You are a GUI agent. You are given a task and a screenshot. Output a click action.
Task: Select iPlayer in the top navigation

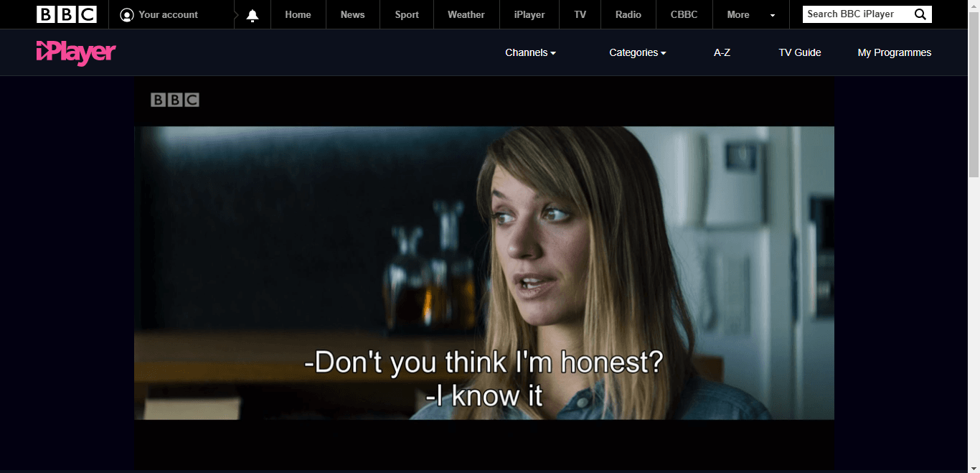(x=529, y=14)
